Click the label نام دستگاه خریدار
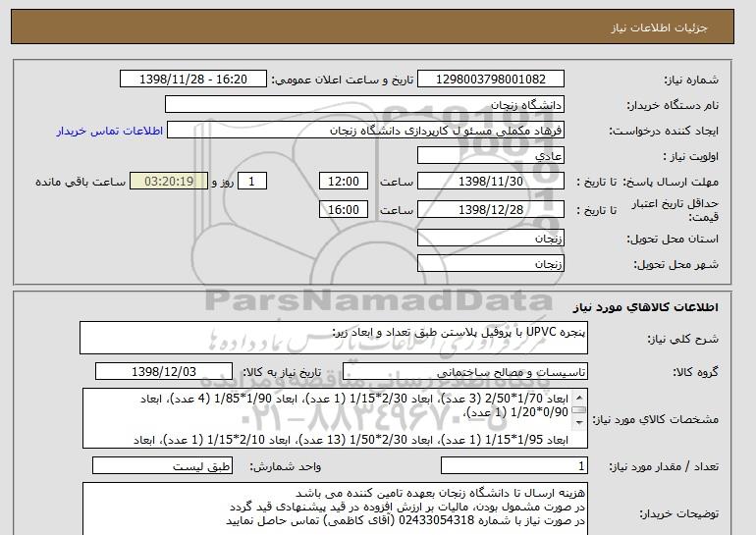Image resolution: width=756 pixels, height=535 pixels. (x=673, y=105)
